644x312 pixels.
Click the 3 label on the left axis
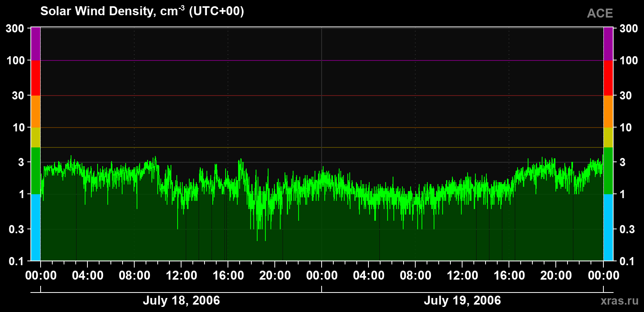21,162
